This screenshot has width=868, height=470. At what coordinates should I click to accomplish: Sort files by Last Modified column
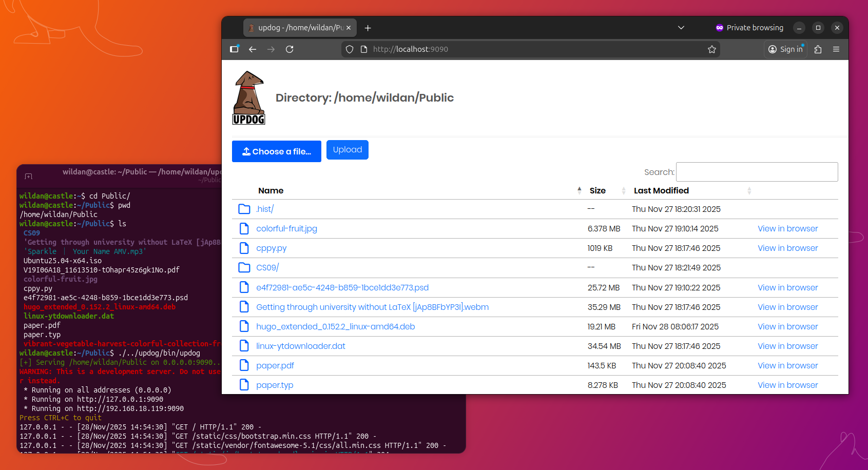point(661,190)
